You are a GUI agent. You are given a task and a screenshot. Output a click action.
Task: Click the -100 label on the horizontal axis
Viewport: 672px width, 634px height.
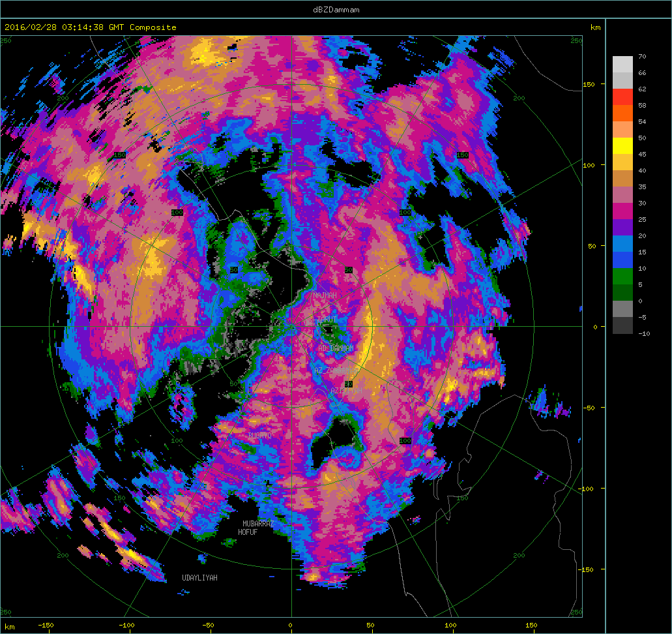point(126,625)
